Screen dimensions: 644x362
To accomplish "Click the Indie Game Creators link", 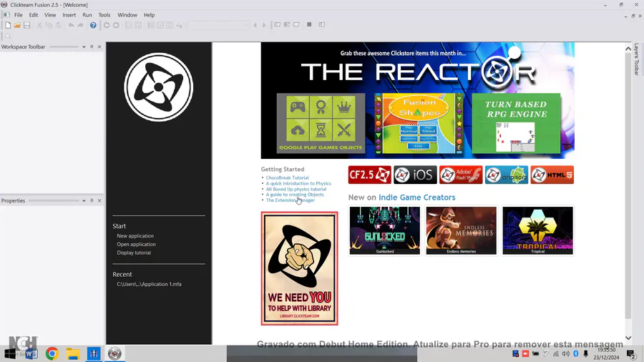I will 417,197.
